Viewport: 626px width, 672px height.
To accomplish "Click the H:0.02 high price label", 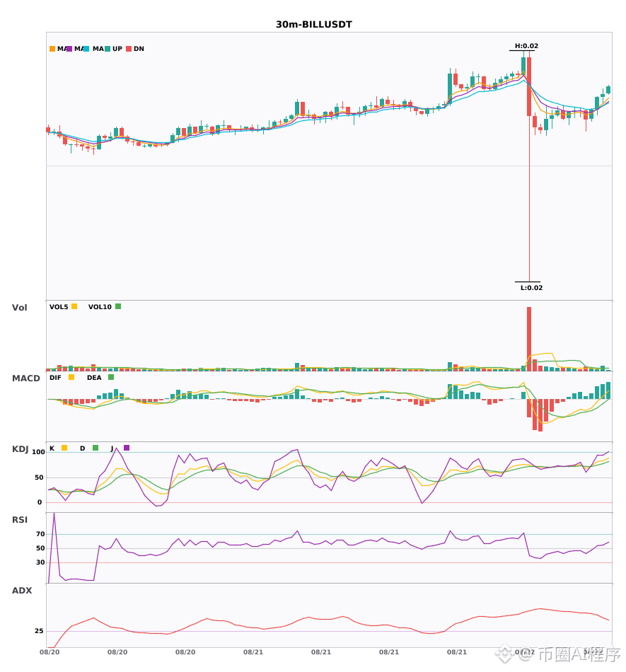I will click(526, 46).
